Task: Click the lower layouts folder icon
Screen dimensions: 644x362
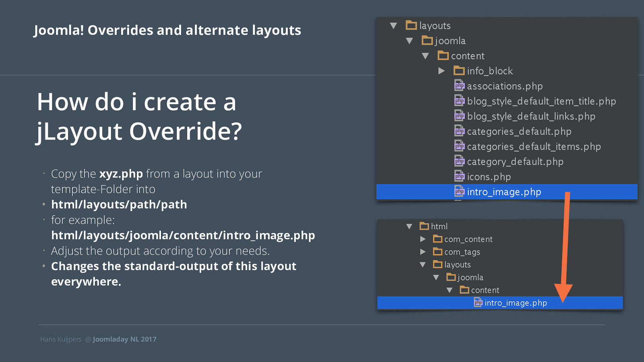Action: pos(438,264)
